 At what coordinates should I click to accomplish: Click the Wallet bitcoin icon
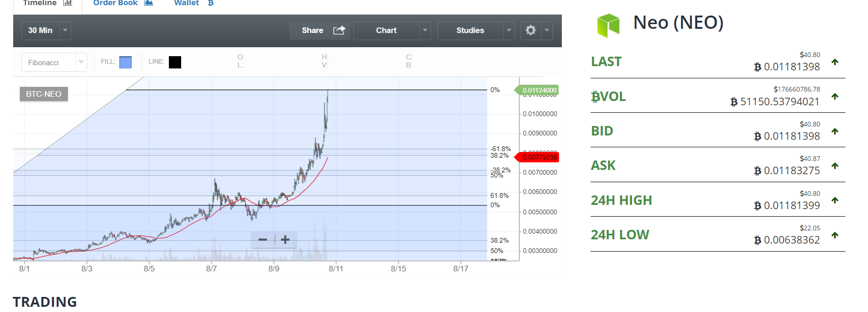(210, 3)
